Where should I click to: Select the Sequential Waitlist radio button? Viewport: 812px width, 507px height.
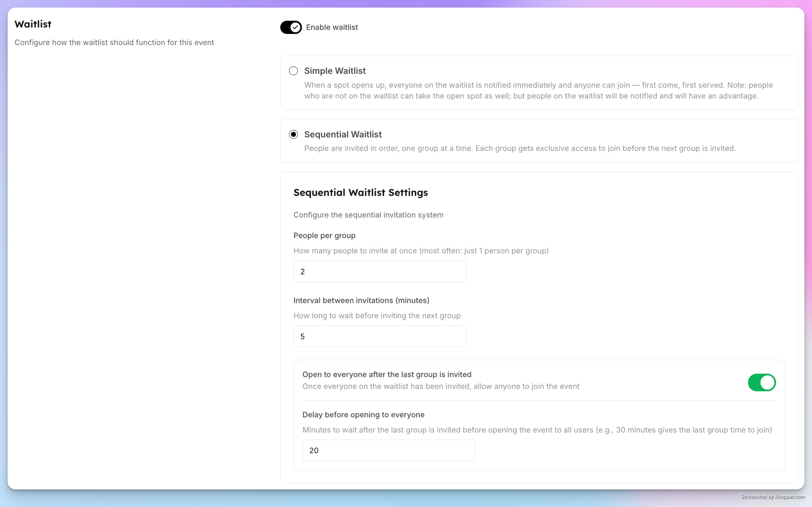coord(293,134)
